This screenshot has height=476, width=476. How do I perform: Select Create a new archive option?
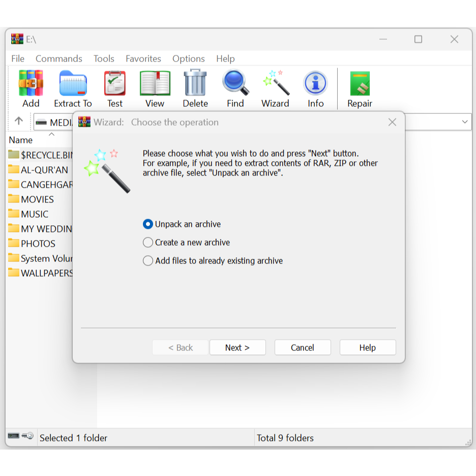[x=186, y=242]
